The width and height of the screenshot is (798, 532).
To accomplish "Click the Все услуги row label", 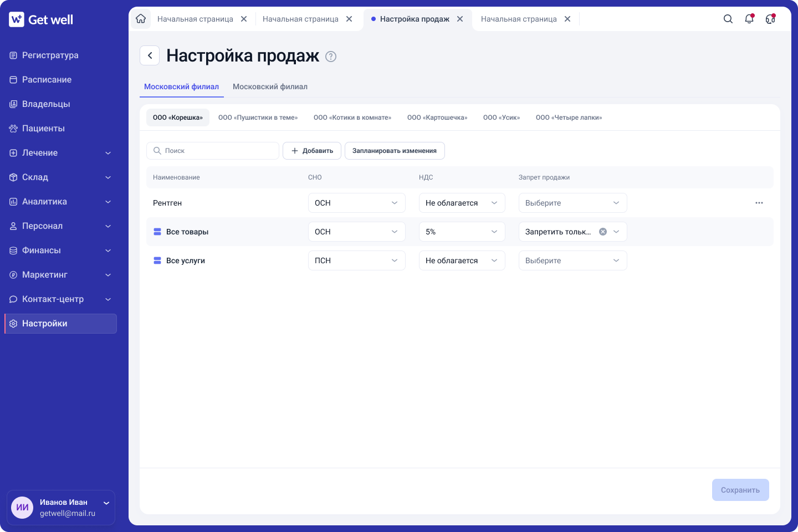I will tap(186, 260).
